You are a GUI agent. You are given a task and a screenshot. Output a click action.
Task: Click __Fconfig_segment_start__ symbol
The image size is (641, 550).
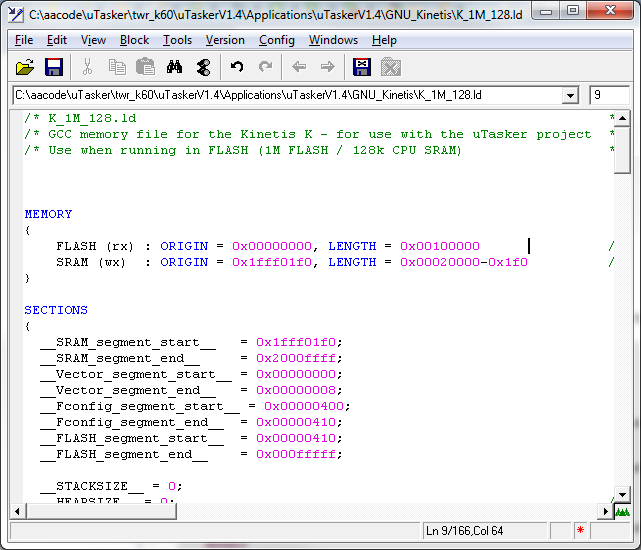(140, 406)
